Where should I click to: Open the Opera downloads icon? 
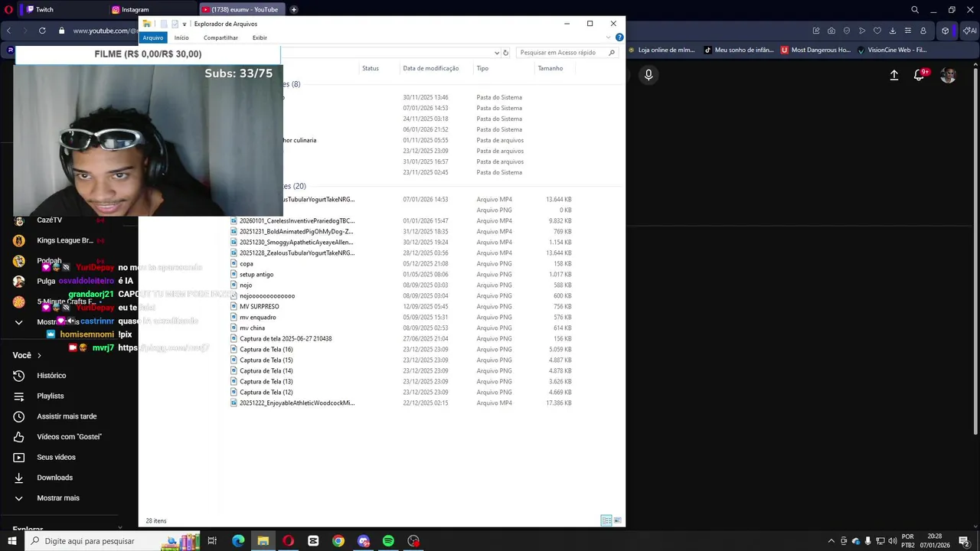pos(893,31)
